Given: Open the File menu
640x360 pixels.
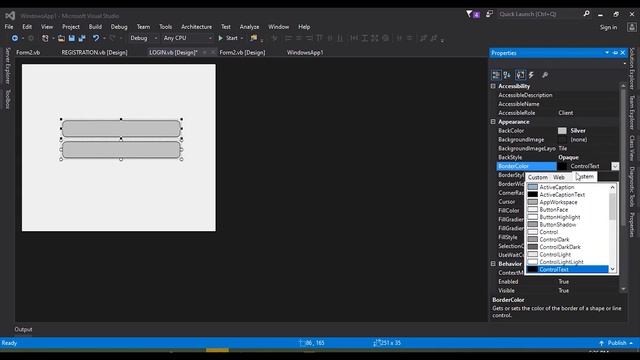Looking at the screenshot, I should (x=9, y=27).
